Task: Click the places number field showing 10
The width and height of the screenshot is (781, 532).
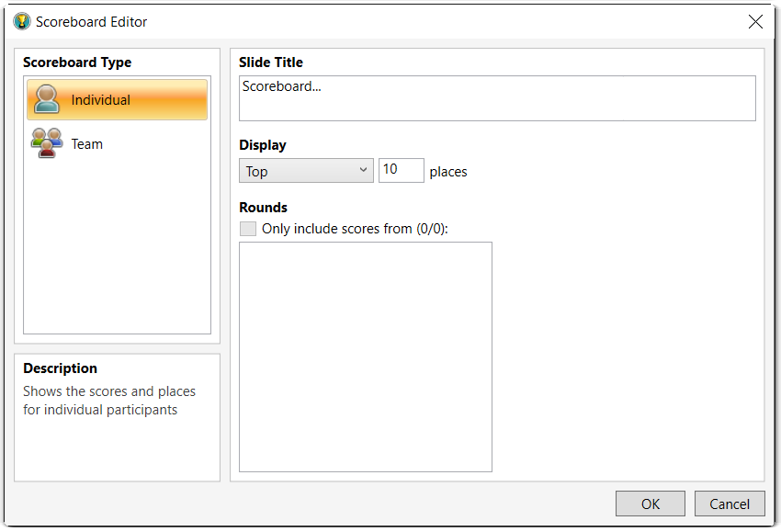Action: 401,170
